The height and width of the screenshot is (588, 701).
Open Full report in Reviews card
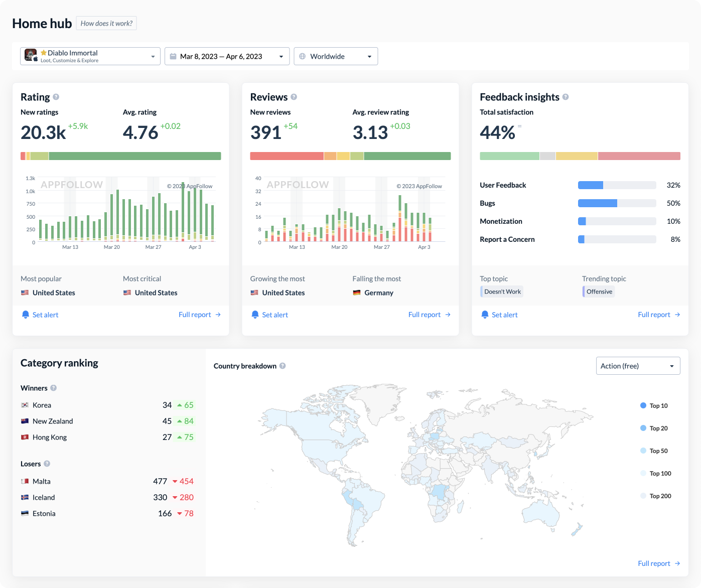(x=429, y=315)
